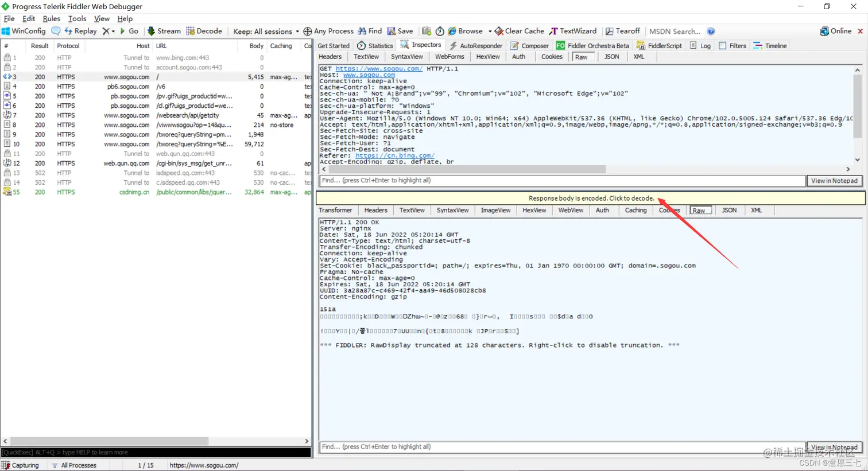
Task: Expand the Remove X dropdown arrow
Action: click(x=113, y=32)
